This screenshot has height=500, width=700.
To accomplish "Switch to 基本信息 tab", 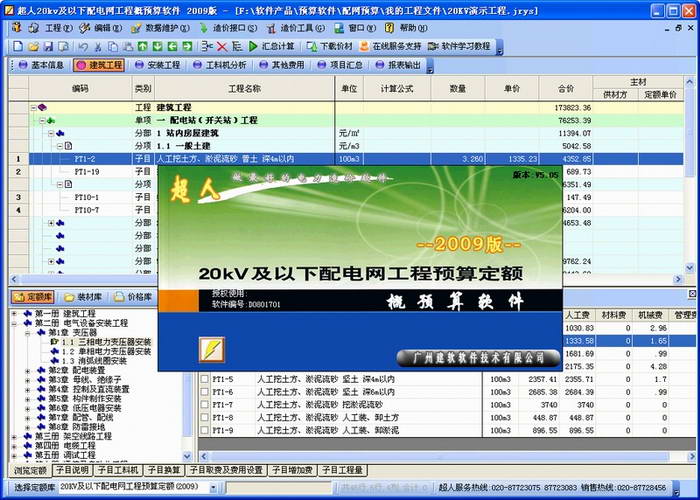I will click(x=41, y=65).
